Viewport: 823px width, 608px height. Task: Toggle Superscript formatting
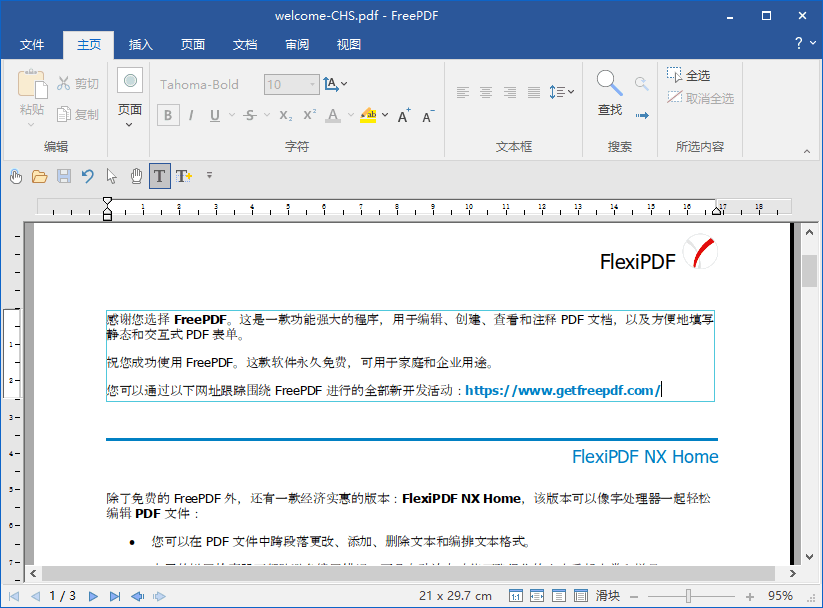[x=310, y=115]
